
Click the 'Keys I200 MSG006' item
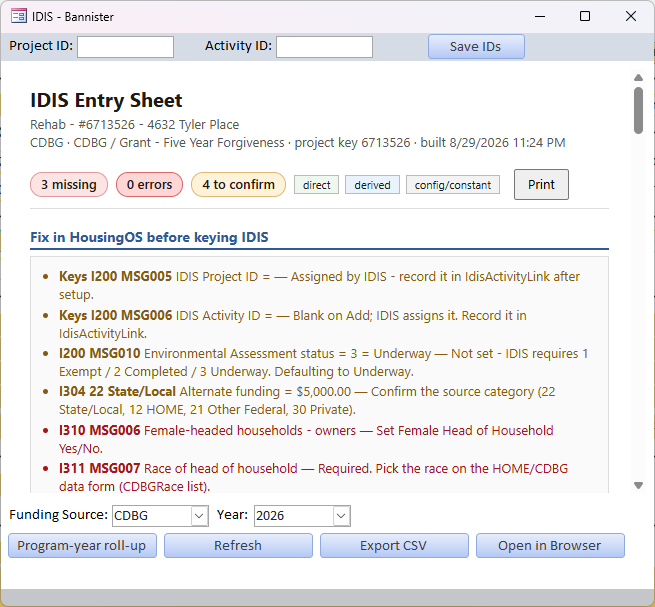[292, 324]
